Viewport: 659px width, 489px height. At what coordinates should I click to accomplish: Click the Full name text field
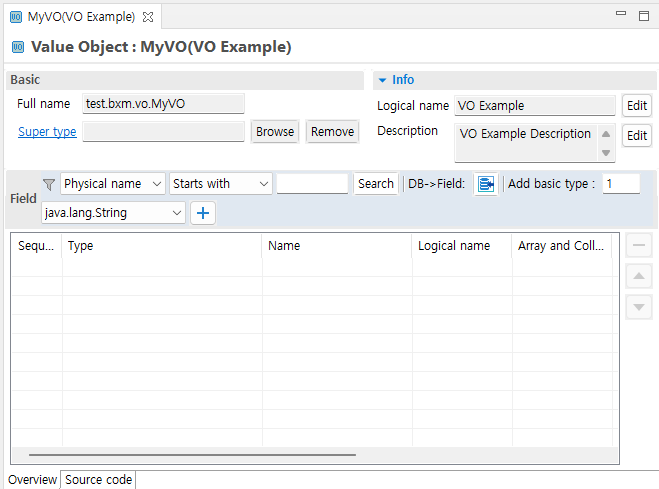tap(163, 104)
